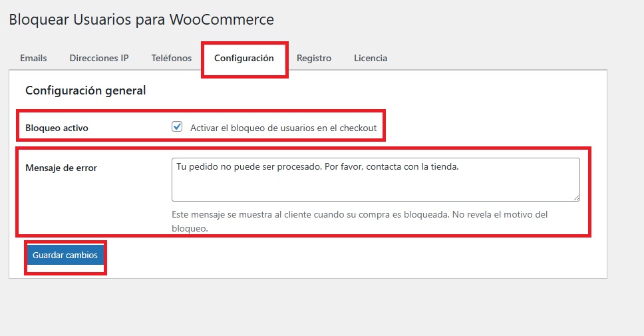Open the Emails tab

click(x=33, y=58)
